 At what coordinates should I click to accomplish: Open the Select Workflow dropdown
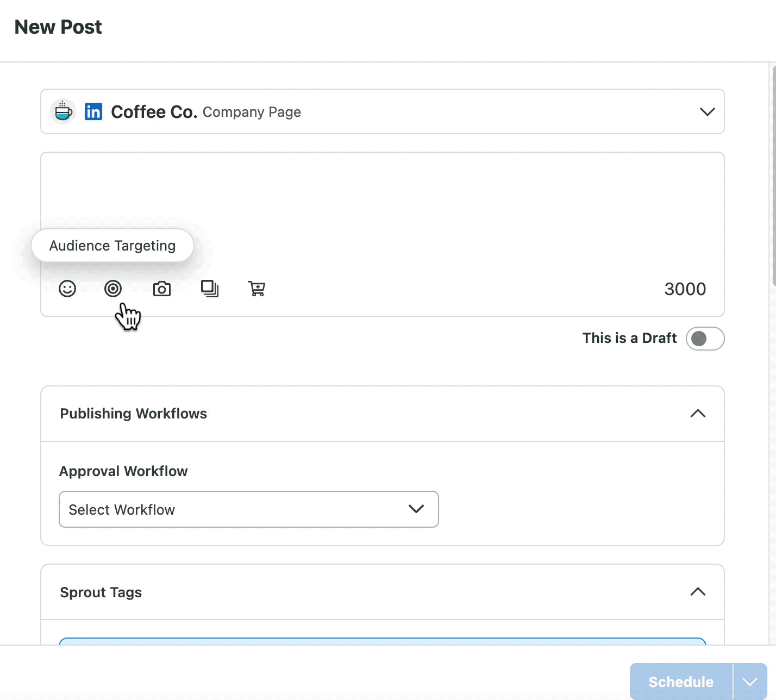click(x=248, y=509)
